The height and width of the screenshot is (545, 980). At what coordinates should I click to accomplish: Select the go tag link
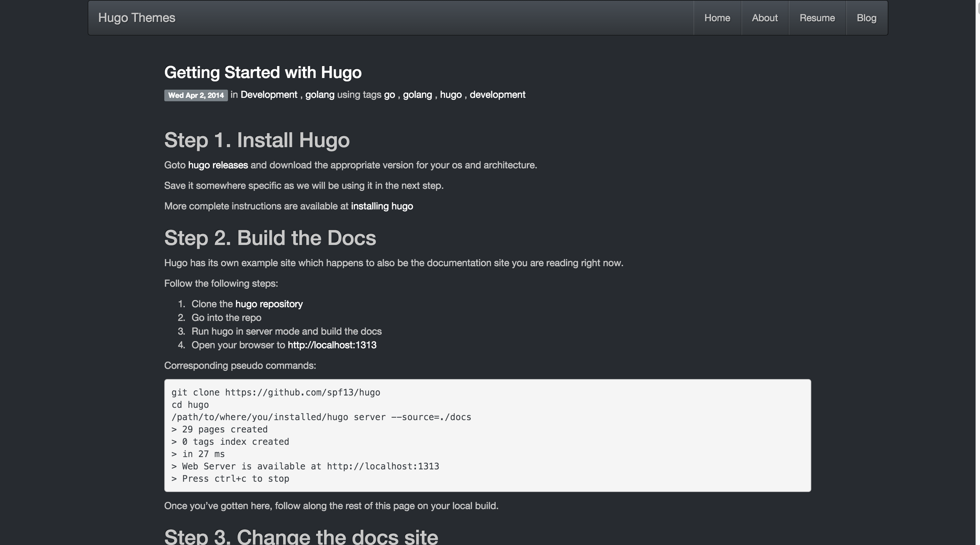389,95
